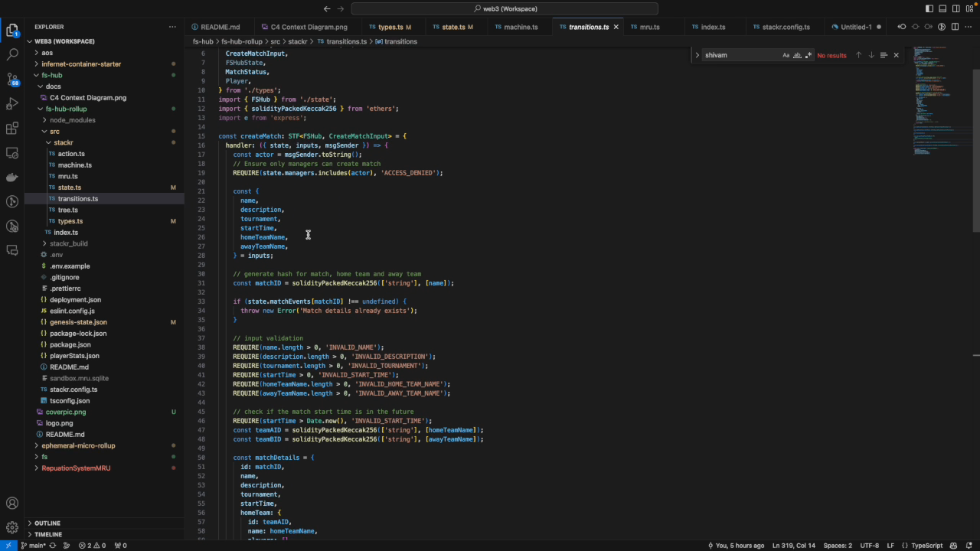Toggle Find in Selection option
980x551 pixels.
884,55
